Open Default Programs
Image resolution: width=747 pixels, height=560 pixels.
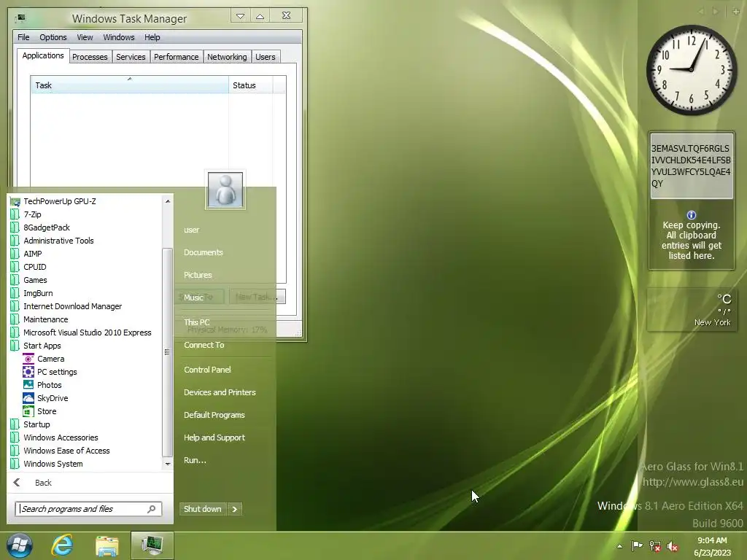tap(214, 415)
